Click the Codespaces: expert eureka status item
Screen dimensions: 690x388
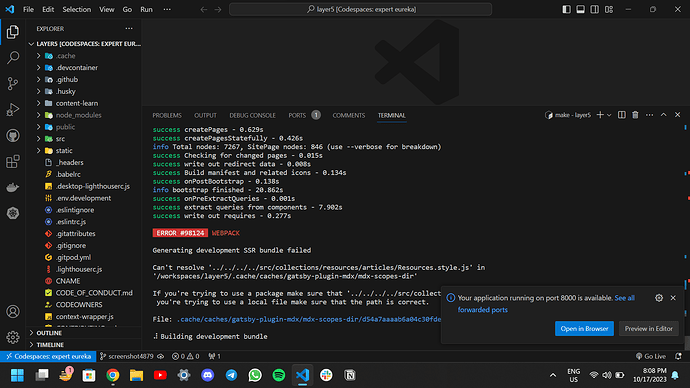click(x=48, y=356)
